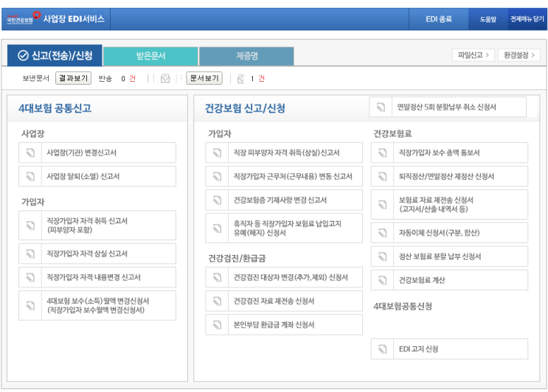Click document icon beside 사업장 탈퇴(소멸) 신고서
The image size is (548, 392).
tap(30, 176)
